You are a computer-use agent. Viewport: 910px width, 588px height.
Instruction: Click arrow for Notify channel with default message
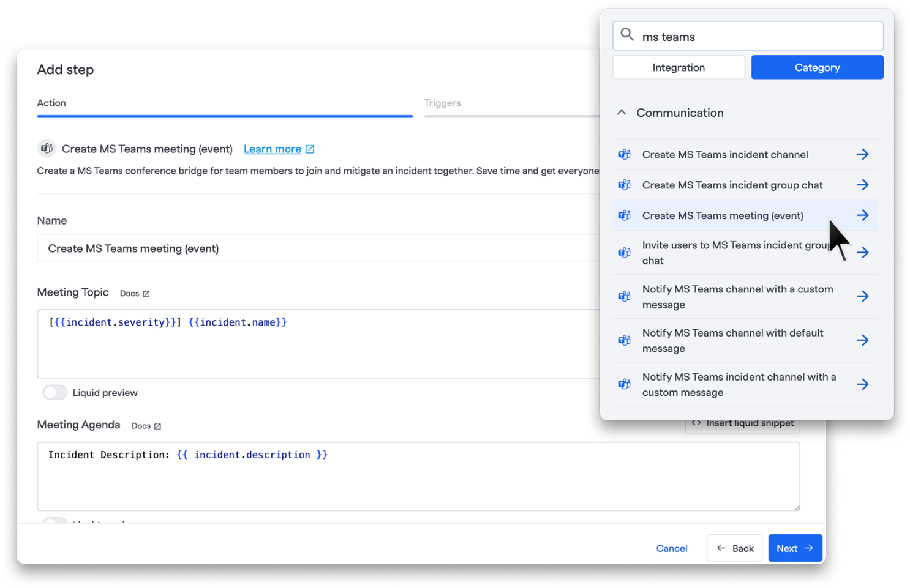(x=863, y=340)
